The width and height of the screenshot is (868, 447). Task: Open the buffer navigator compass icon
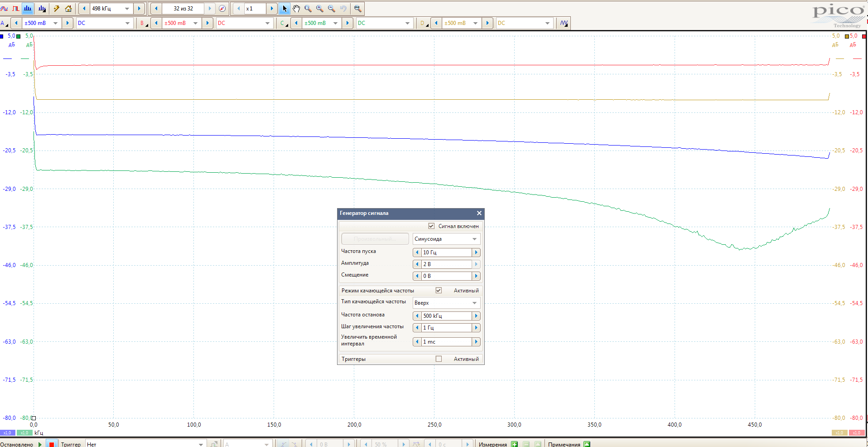[222, 9]
